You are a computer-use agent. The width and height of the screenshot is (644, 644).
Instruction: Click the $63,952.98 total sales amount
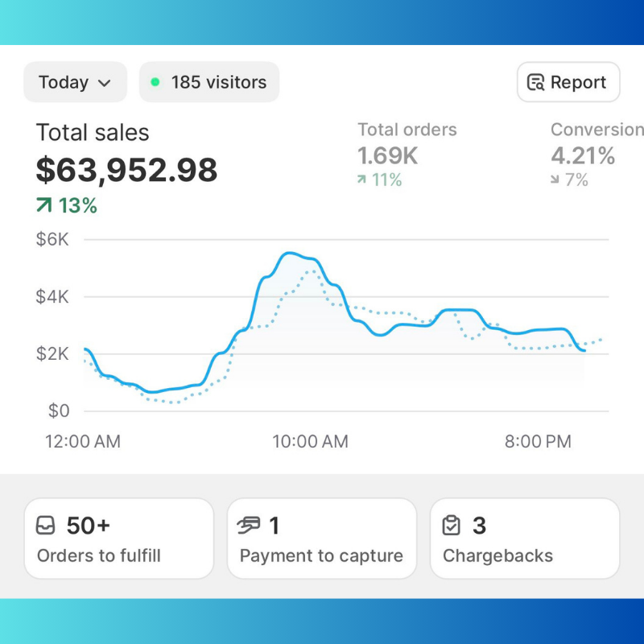pyautogui.click(x=126, y=171)
